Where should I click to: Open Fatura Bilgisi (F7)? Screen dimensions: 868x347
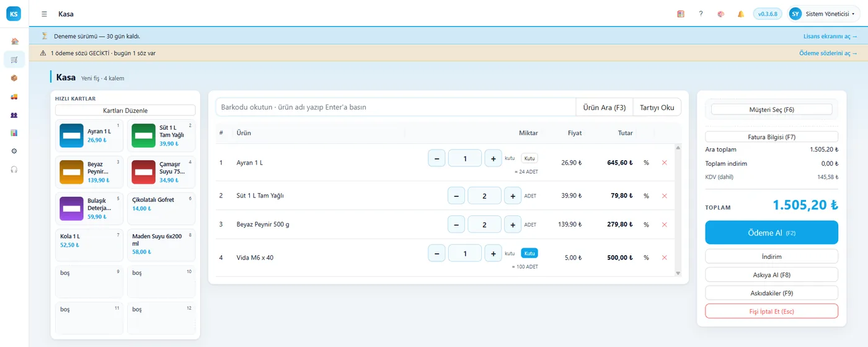pos(771,137)
